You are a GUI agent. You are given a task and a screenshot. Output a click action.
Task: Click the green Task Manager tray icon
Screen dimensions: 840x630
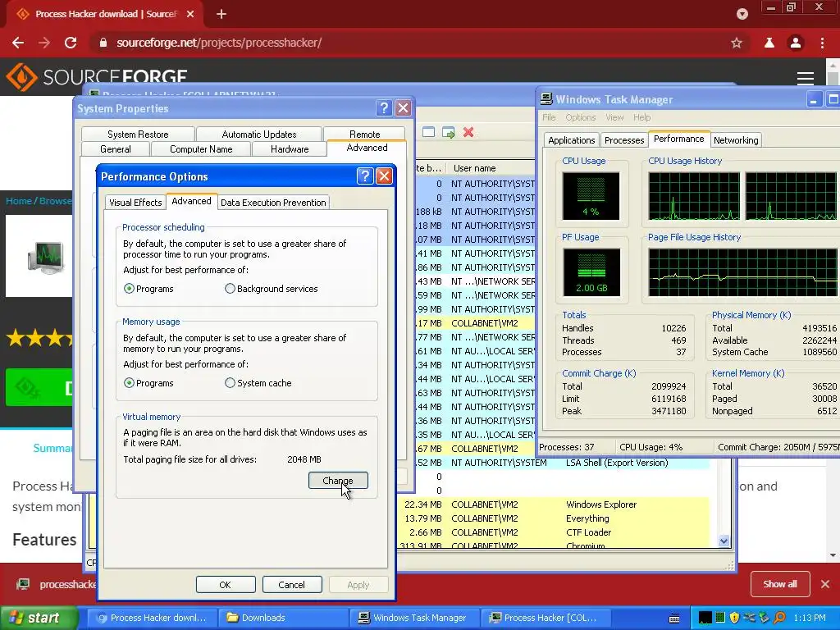coord(720,618)
